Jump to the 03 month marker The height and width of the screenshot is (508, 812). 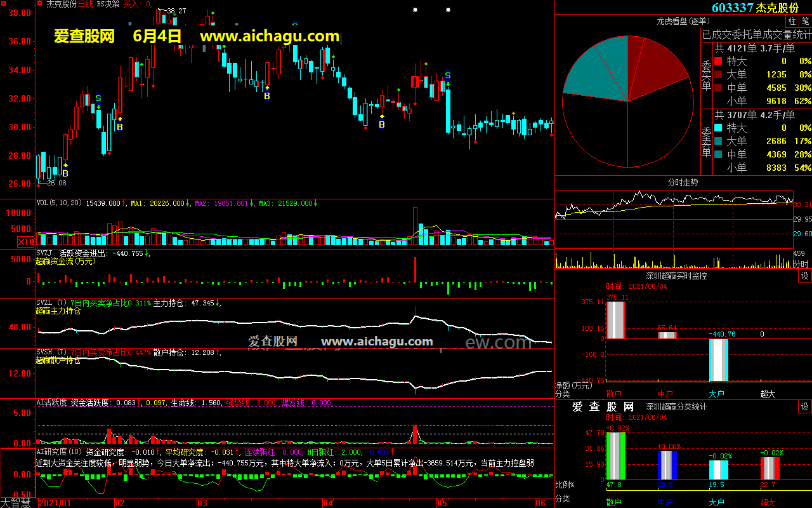pyautogui.click(x=202, y=503)
